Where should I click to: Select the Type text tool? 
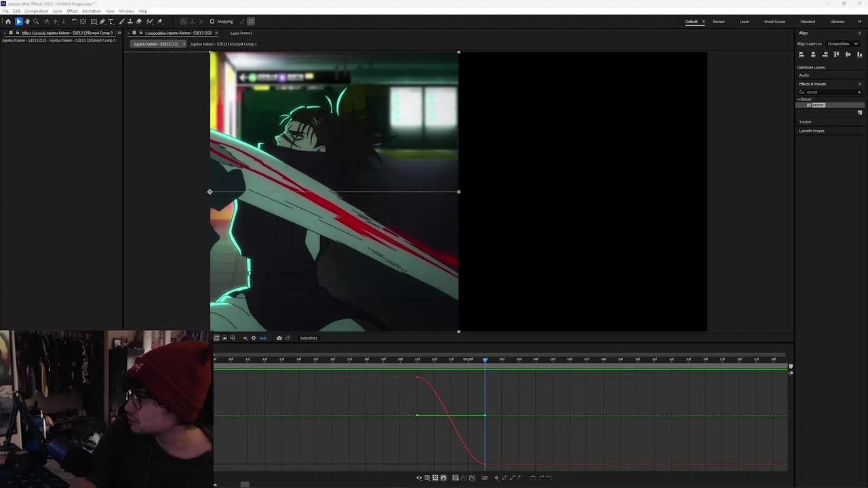coord(111,22)
